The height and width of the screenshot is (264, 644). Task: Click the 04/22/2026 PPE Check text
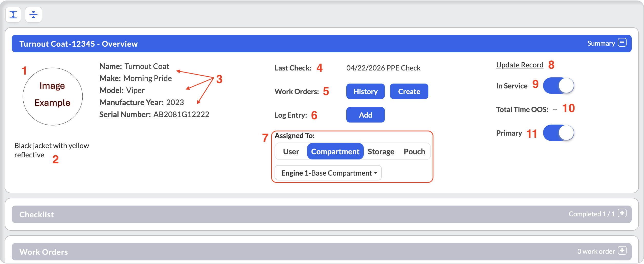click(383, 68)
